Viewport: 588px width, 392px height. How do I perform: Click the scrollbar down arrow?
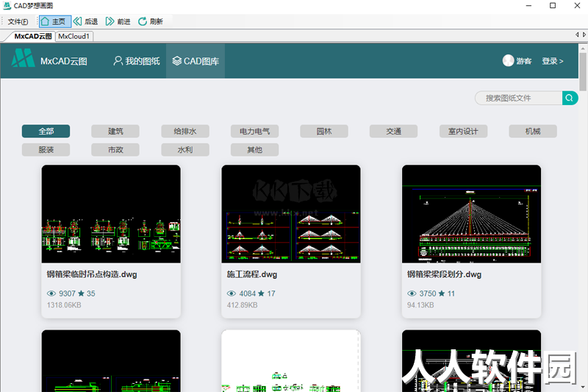(583, 387)
